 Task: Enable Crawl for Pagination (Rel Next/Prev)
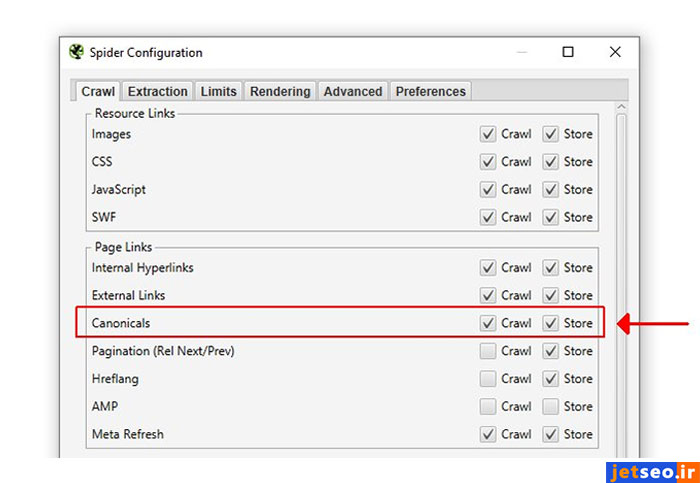pyautogui.click(x=488, y=351)
